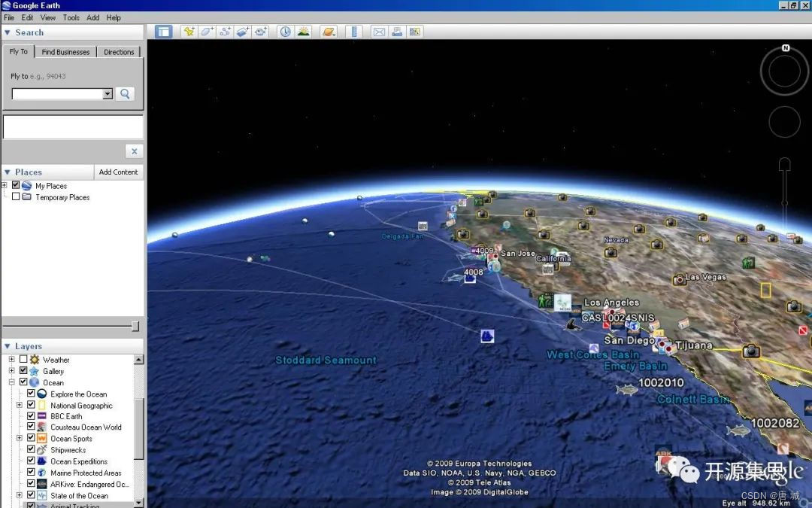812x508 pixels.
Task: Toggle the Ocean layer checkbox
Action: click(23, 382)
